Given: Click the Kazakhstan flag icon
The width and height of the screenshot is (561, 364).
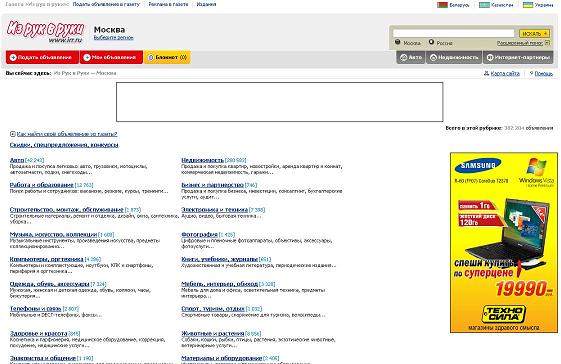Looking at the screenshot, I should pyautogui.click(x=484, y=5).
